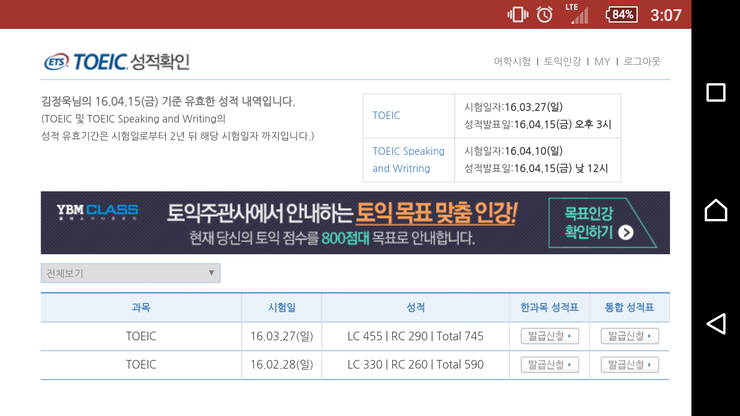740x416 pixels.
Task: Click the 성적확인 page title
Action: [x=160, y=62]
